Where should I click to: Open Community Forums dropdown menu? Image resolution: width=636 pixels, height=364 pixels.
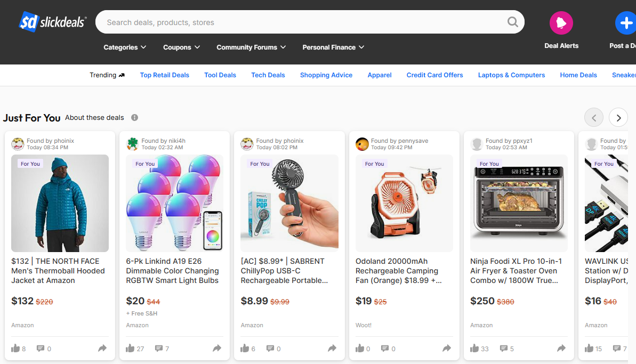click(x=251, y=47)
